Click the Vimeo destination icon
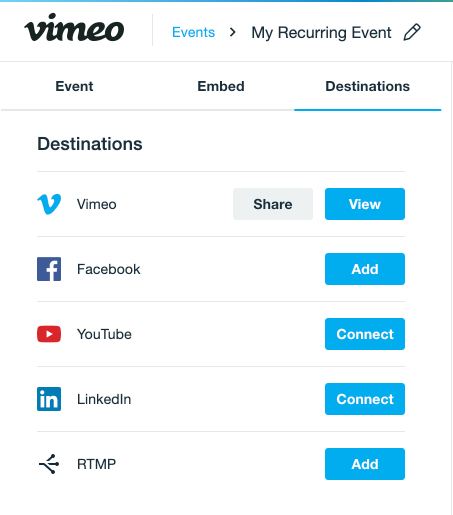This screenshot has height=515, width=453. click(x=49, y=204)
